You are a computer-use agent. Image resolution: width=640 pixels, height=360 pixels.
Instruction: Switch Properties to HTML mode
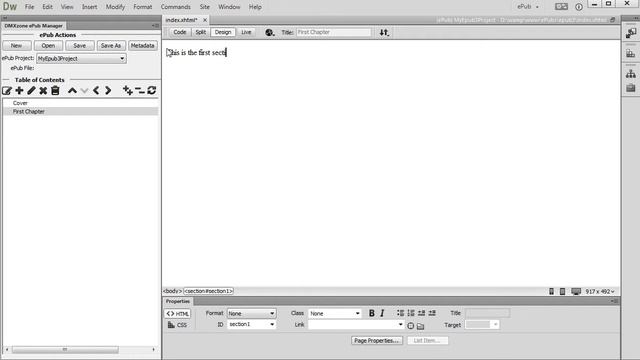pos(178,313)
